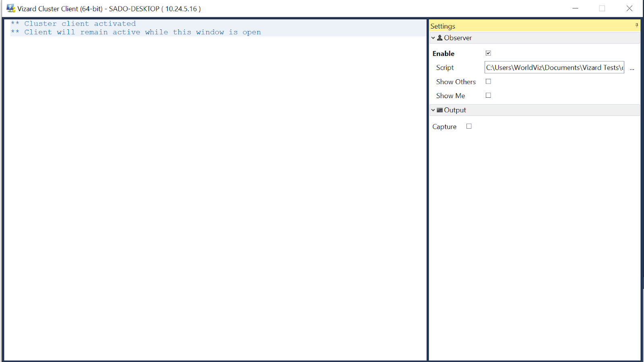Image resolution: width=644 pixels, height=362 pixels.
Task: Click the Show Others label
Action: tap(456, 82)
